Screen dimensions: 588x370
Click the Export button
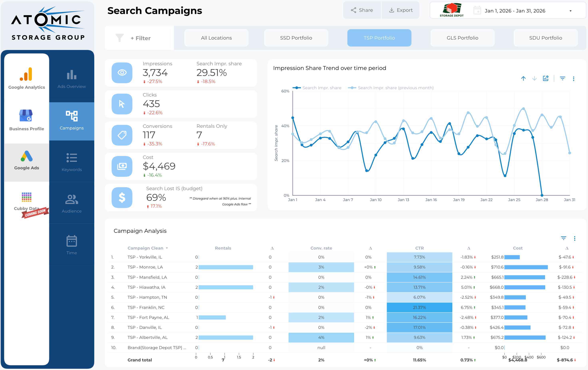pyautogui.click(x=401, y=10)
